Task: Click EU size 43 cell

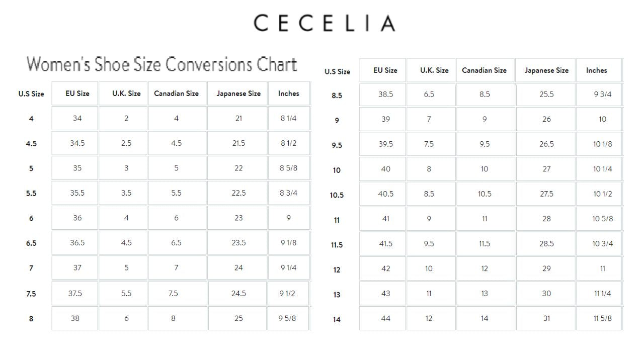Action: point(385,294)
